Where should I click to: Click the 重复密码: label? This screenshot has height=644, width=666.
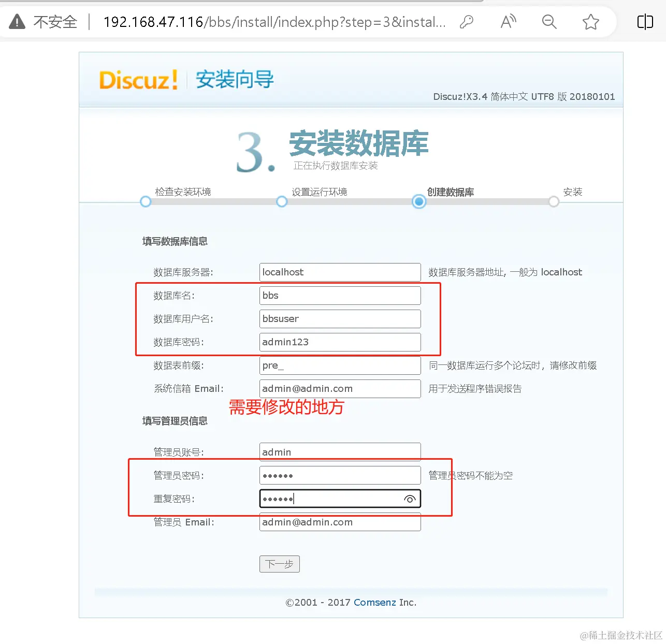click(x=174, y=499)
